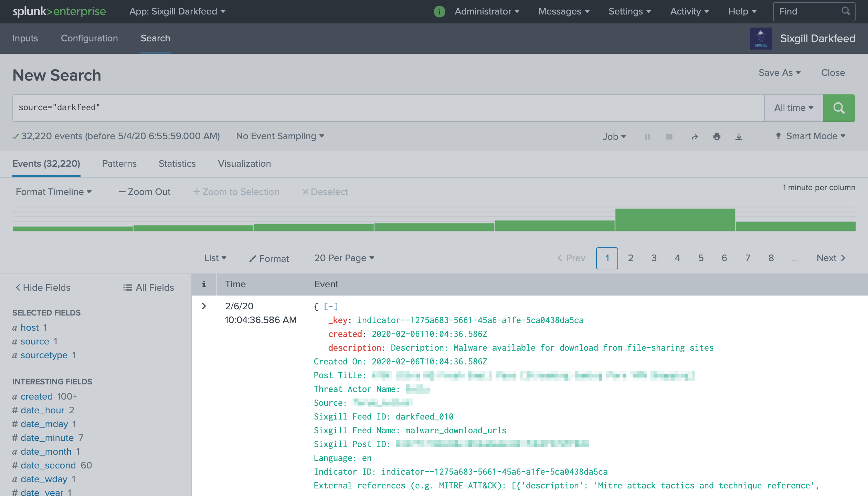
Task: Switch to the Visualization tab
Action: [x=244, y=164]
